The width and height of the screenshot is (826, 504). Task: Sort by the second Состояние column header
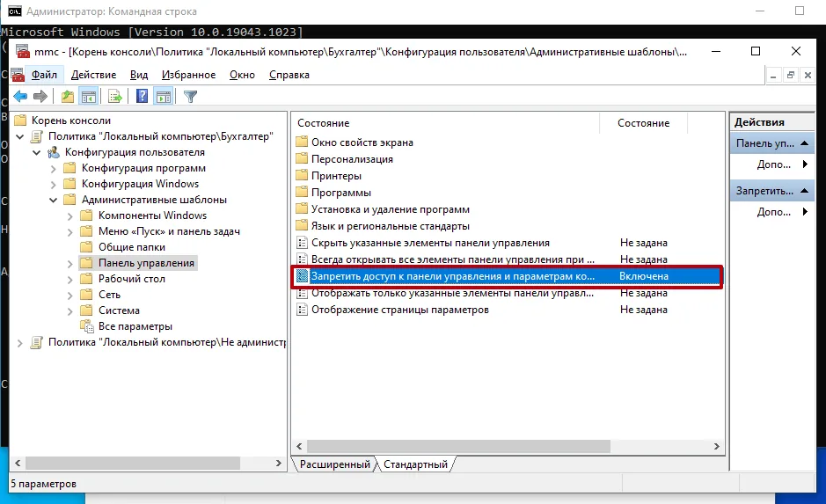643,123
